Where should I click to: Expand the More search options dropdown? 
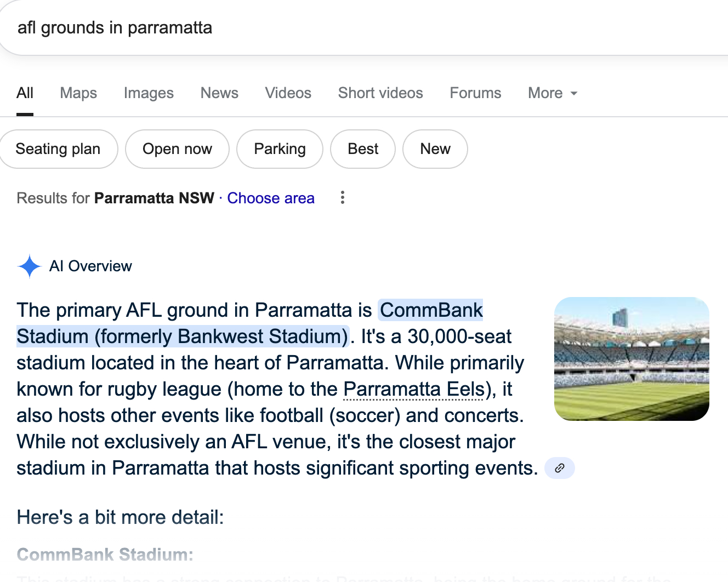pyautogui.click(x=553, y=93)
